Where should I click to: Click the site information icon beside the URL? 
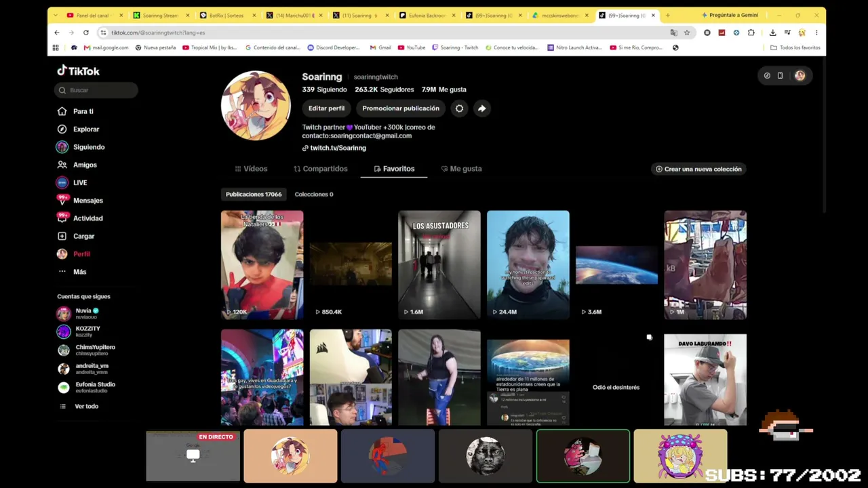pyautogui.click(x=103, y=33)
